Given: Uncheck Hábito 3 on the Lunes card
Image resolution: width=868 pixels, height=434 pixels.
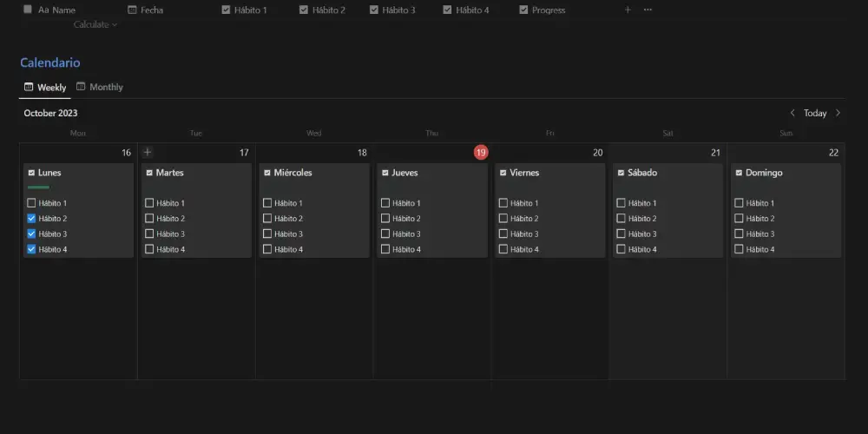Looking at the screenshot, I should (x=31, y=233).
